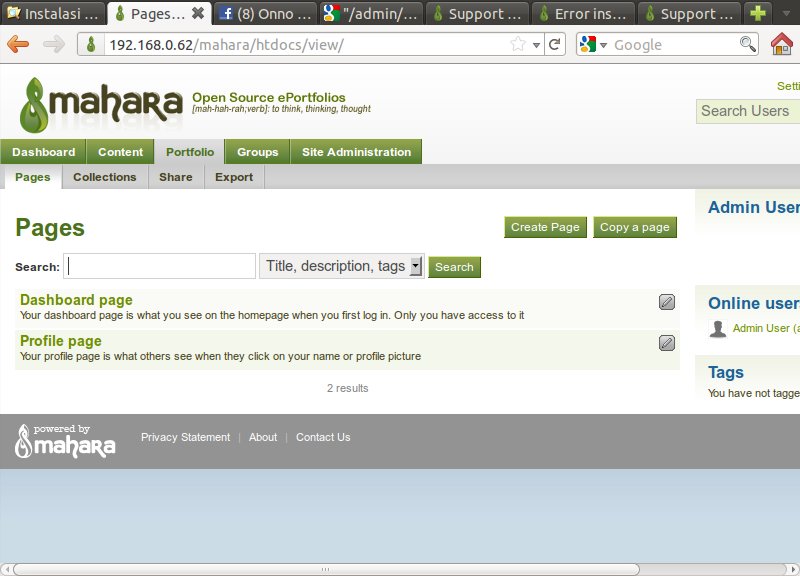
Task: Click the browser back arrow
Action: click(18, 44)
